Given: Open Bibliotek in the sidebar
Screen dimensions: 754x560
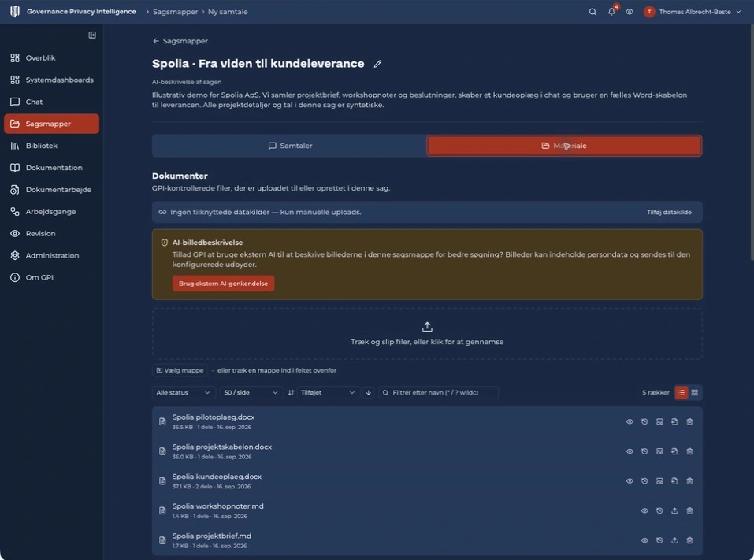Looking at the screenshot, I should coord(51,146).
